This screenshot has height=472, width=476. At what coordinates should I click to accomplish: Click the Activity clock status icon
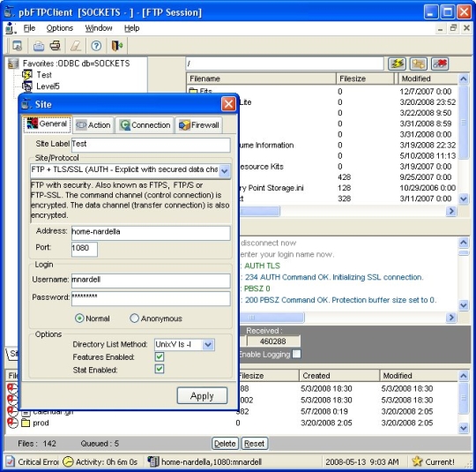pyautogui.click(x=68, y=461)
